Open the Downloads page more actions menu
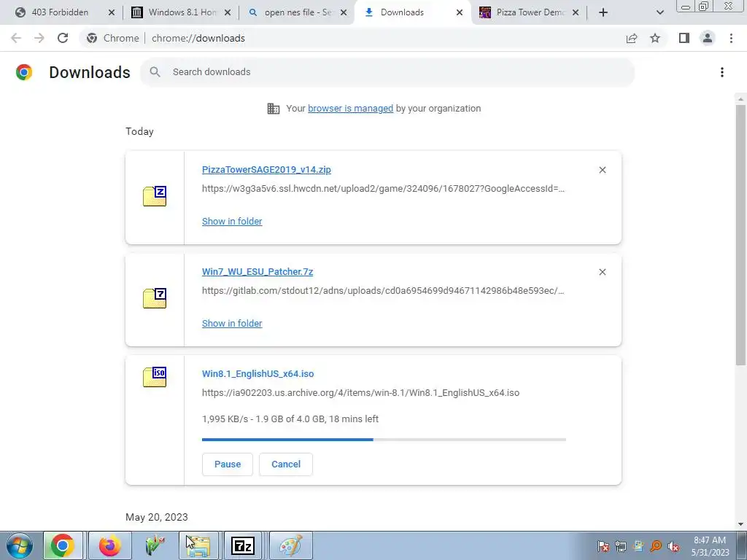 coord(722,72)
